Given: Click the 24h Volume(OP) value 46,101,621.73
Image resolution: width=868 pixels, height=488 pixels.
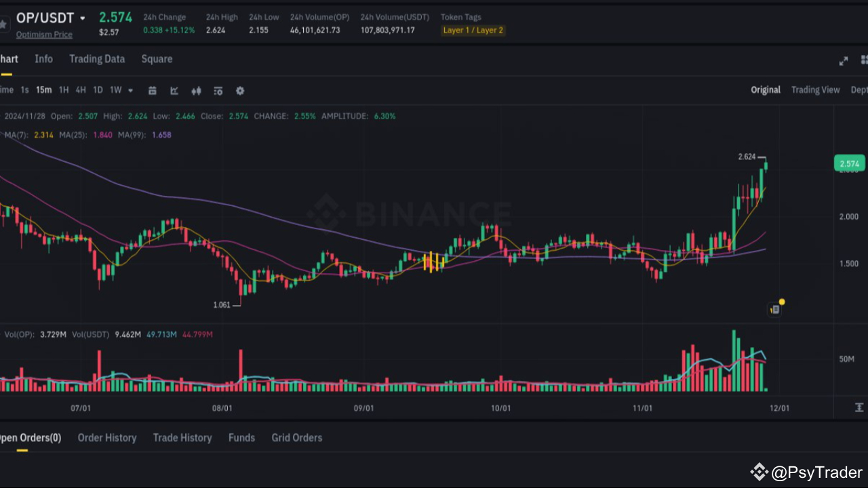Looking at the screenshot, I should [x=315, y=30].
